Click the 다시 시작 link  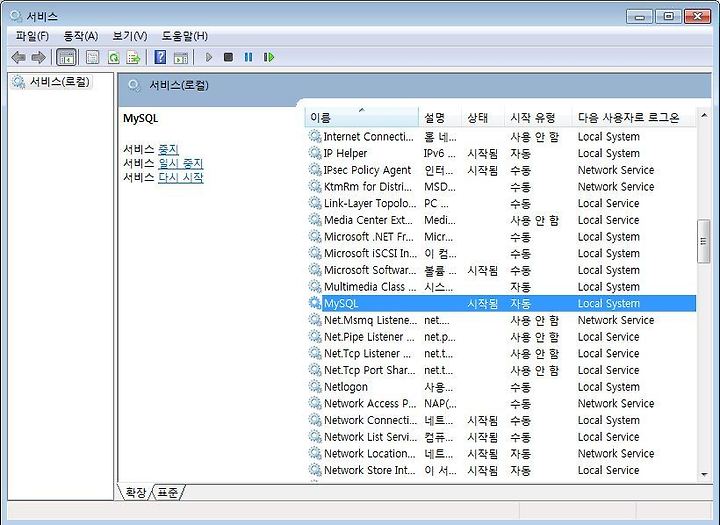point(181,177)
